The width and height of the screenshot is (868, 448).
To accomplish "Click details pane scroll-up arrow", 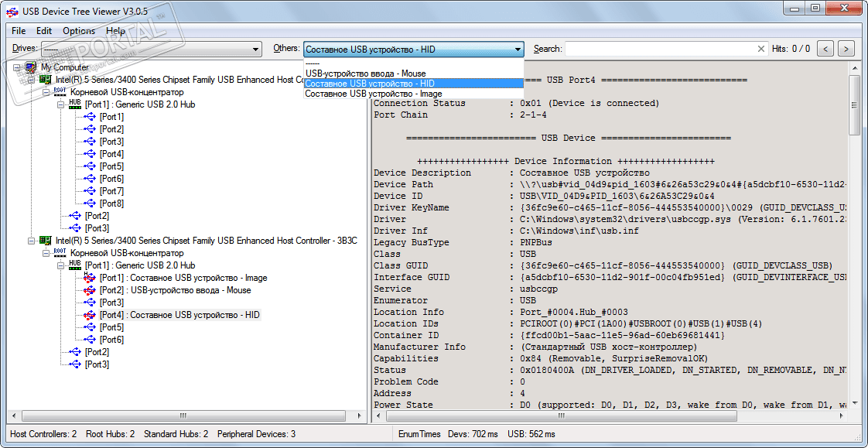I will click(x=856, y=67).
